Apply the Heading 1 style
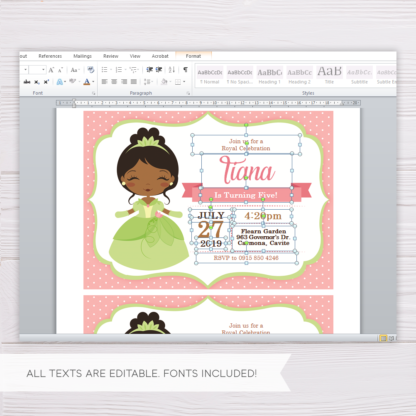 click(270, 76)
